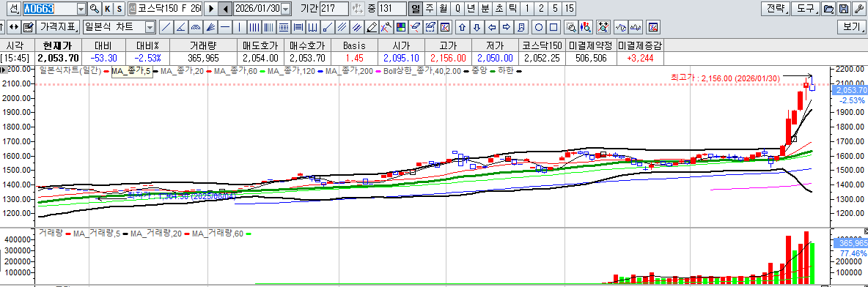Step to the next date arrow
Screen dimensions: 868x287
[211, 9]
